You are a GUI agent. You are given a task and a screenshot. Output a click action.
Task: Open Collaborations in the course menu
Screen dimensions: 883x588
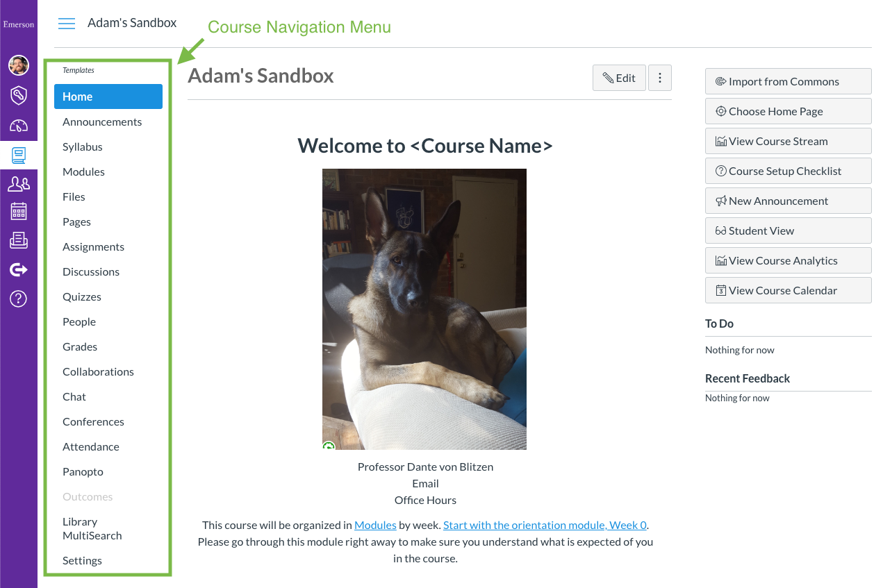click(x=98, y=371)
